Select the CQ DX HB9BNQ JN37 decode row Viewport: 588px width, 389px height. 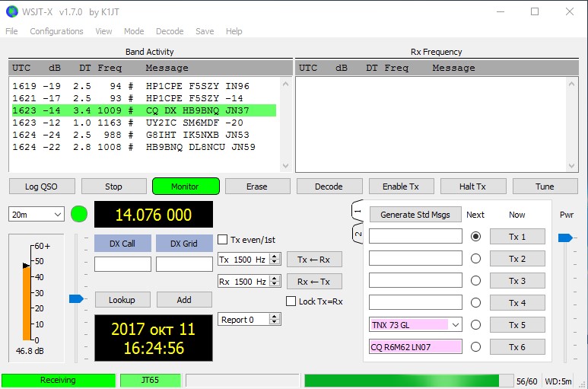(x=144, y=110)
